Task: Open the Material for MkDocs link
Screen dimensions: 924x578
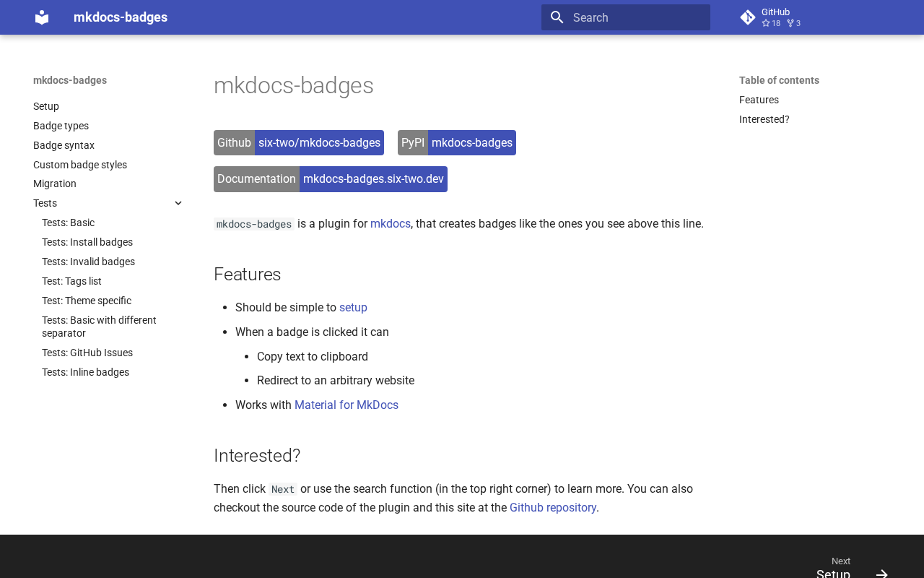Action: point(346,405)
